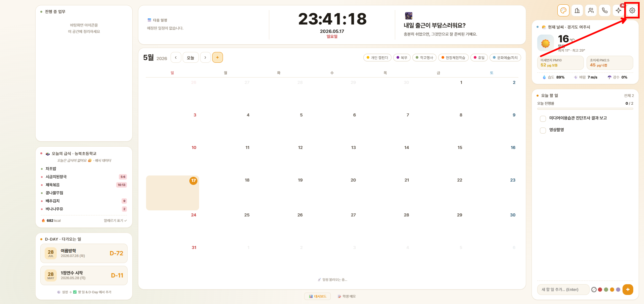Click the building icon in top toolbar
The height and width of the screenshot is (304, 644).
[x=577, y=10]
